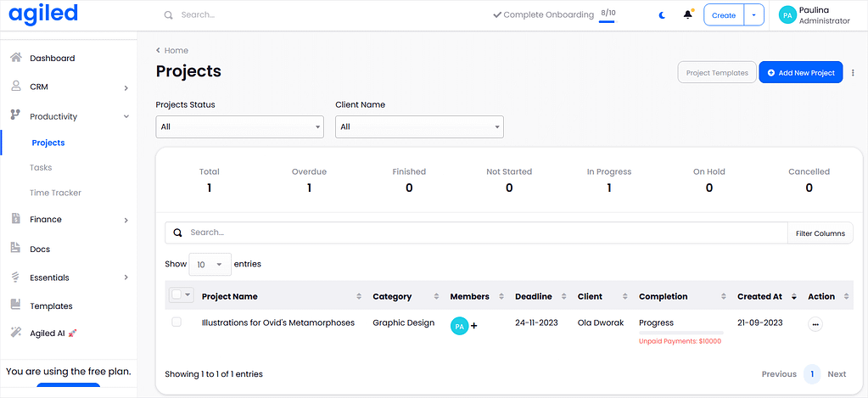Click the Finance document icon
The width and height of the screenshot is (868, 398).
point(16,219)
